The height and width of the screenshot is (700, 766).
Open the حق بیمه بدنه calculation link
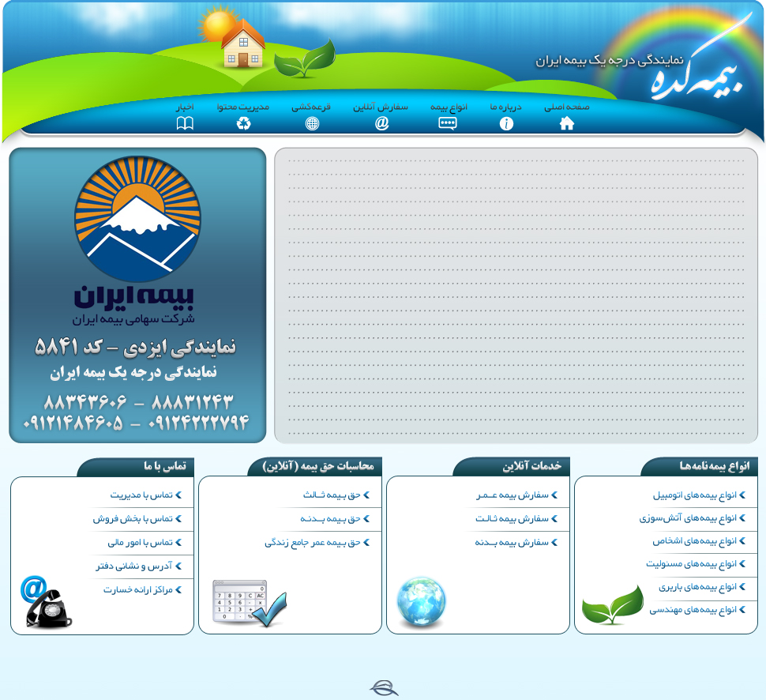(330, 518)
